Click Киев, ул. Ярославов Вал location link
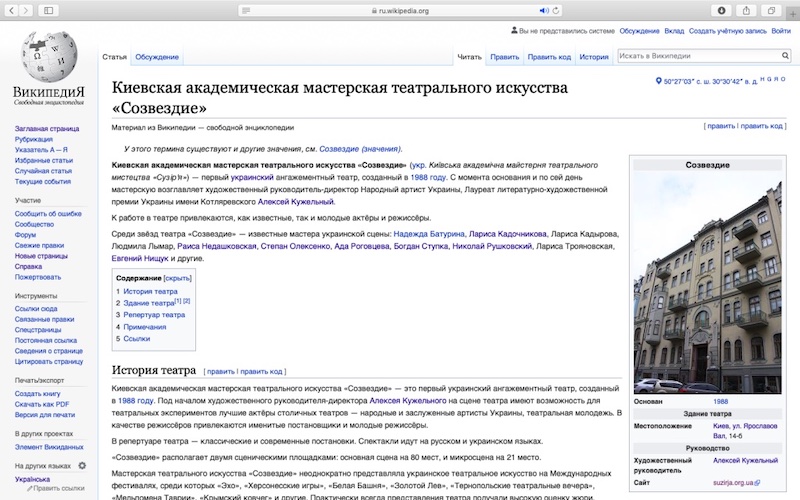 [745, 431]
